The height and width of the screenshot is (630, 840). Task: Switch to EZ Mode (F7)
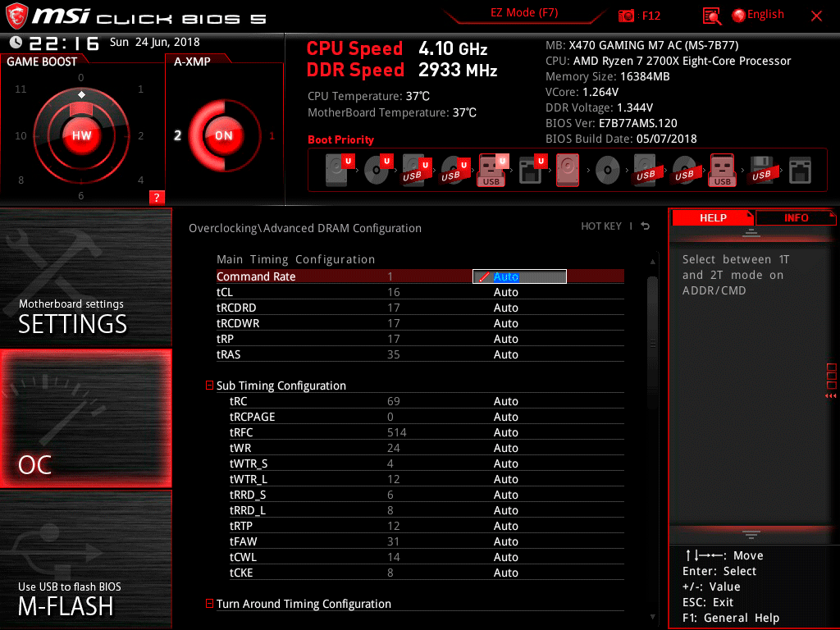524,13
